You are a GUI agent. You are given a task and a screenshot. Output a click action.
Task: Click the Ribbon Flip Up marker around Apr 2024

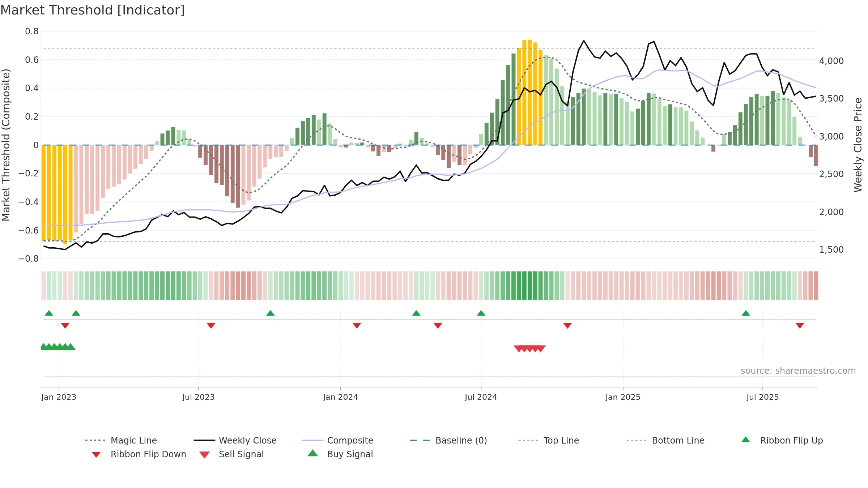(416, 313)
